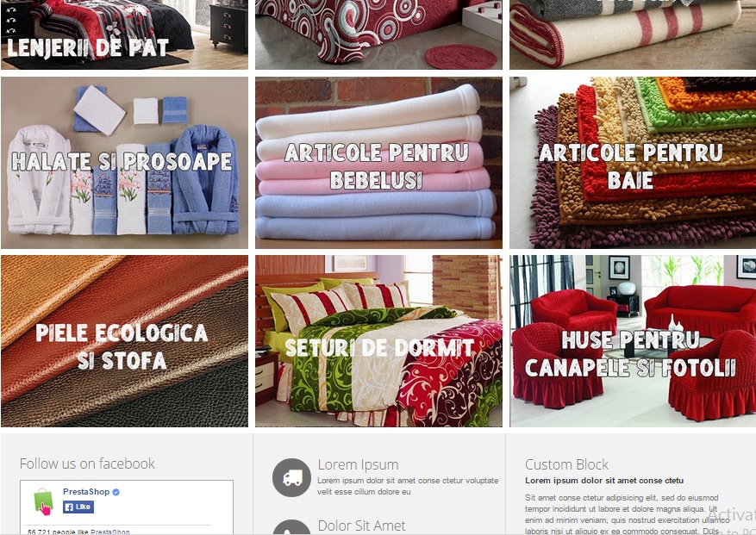
Task: Click the PrestaShop link in the people-like text
Action: tap(110, 532)
